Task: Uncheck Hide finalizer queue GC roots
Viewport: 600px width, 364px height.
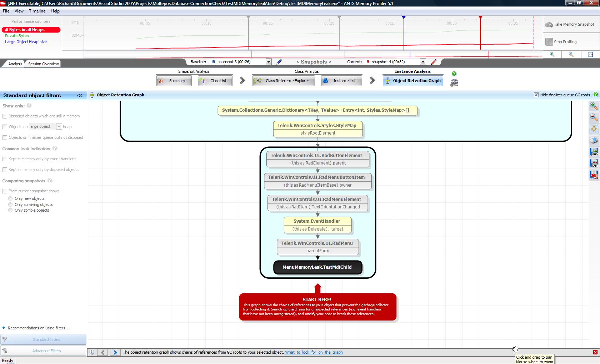Action: [536, 95]
